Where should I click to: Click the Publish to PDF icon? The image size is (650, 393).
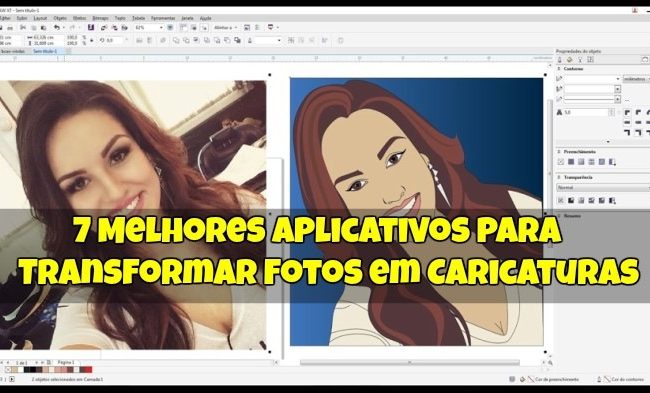pyautogui.click(x=125, y=28)
